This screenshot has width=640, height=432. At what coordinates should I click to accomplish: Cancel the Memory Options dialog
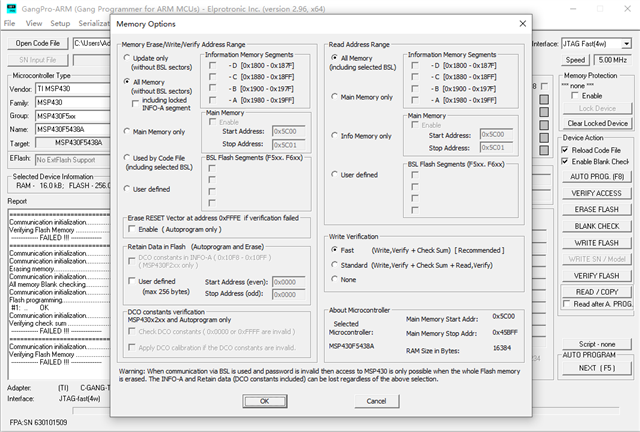coord(376,401)
